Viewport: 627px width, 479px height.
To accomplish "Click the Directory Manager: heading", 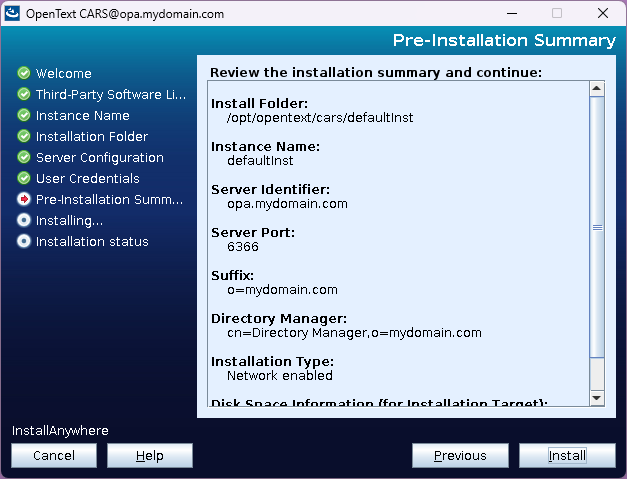I will point(279,319).
